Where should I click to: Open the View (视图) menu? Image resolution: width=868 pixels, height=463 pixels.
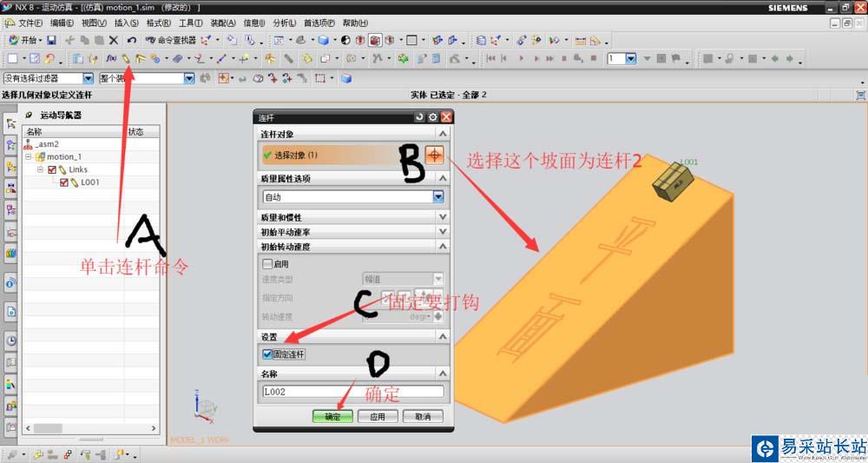click(94, 23)
